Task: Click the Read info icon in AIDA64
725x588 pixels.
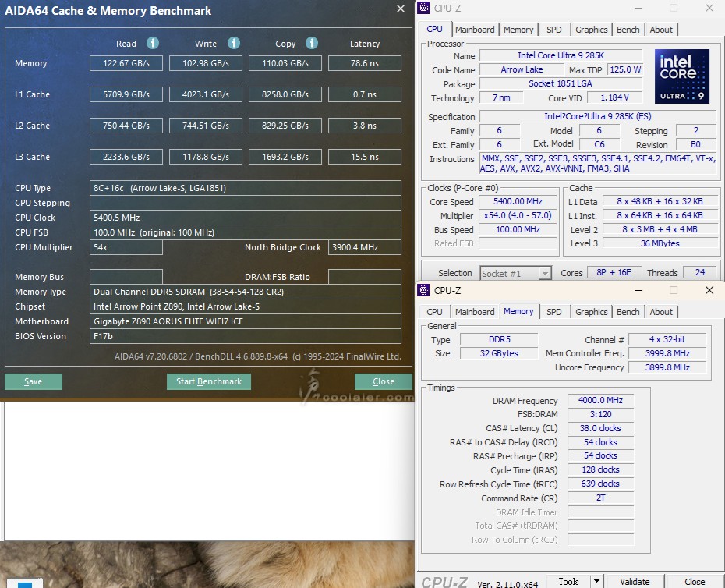Action: (153, 43)
